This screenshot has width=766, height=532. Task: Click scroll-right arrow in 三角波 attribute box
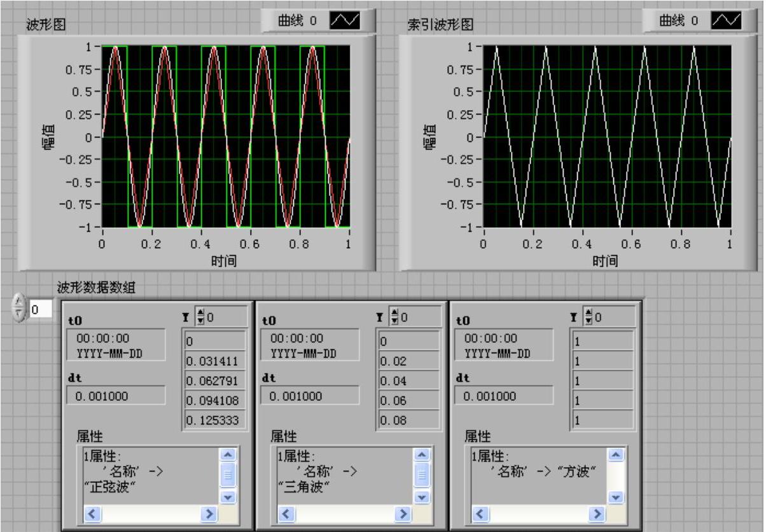[403, 514]
